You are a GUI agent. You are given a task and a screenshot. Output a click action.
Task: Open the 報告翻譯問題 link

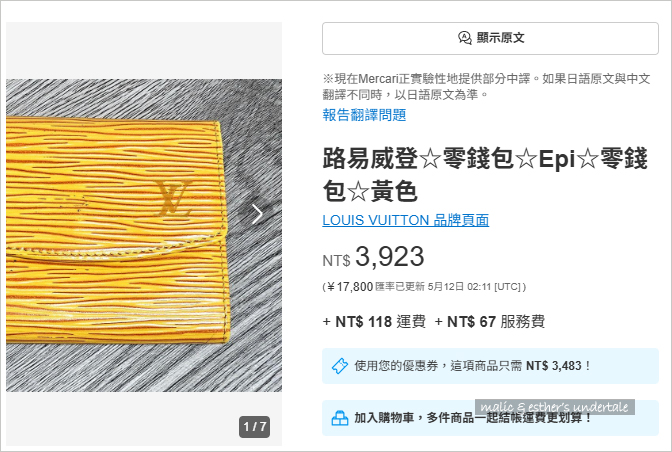[364, 115]
